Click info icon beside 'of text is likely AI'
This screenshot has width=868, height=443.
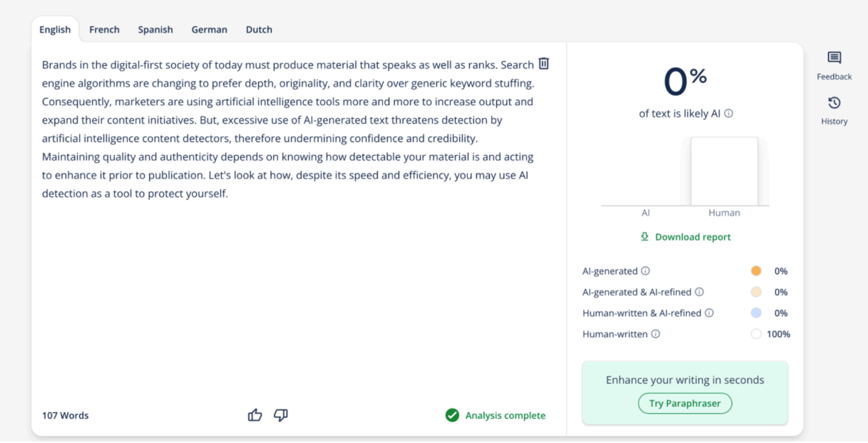click(x=729, y=113)
